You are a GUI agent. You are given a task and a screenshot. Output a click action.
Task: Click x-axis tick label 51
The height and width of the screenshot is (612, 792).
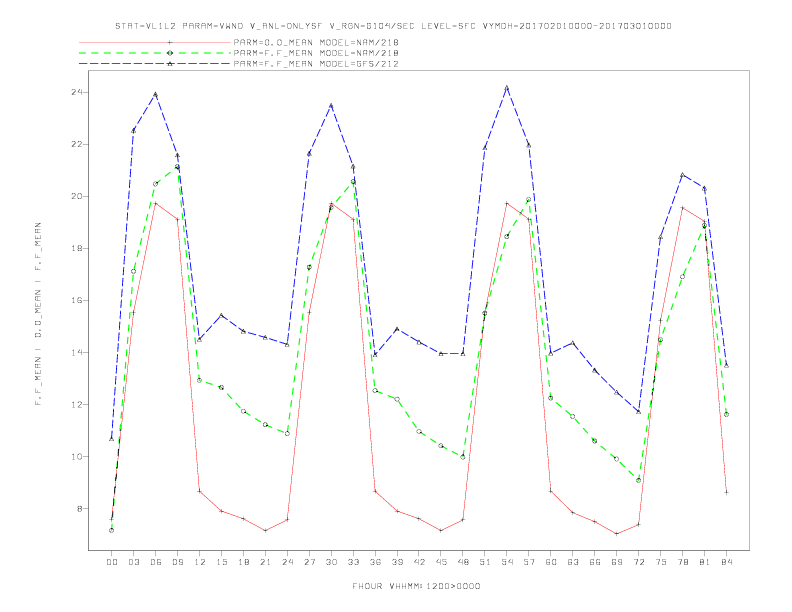485,562
